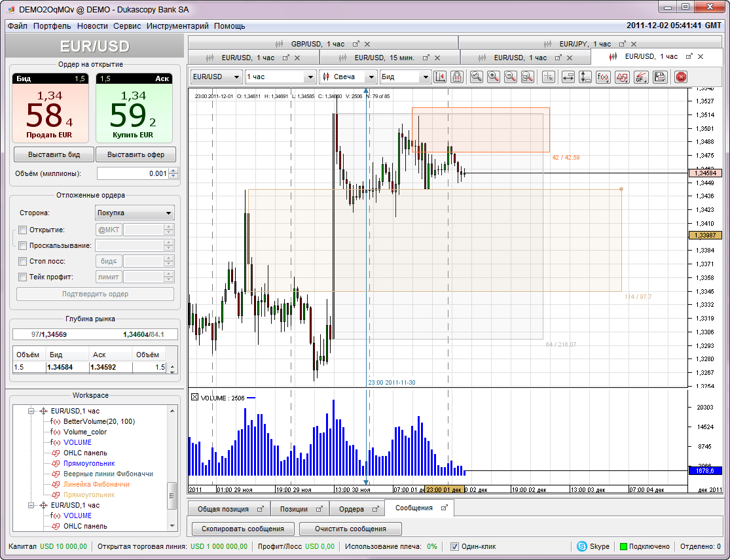The width and height of the screenshot is (730, 560).
Task: Undock the Общая позиция panel
Action: pyautogui.click(x=261, y=509)
